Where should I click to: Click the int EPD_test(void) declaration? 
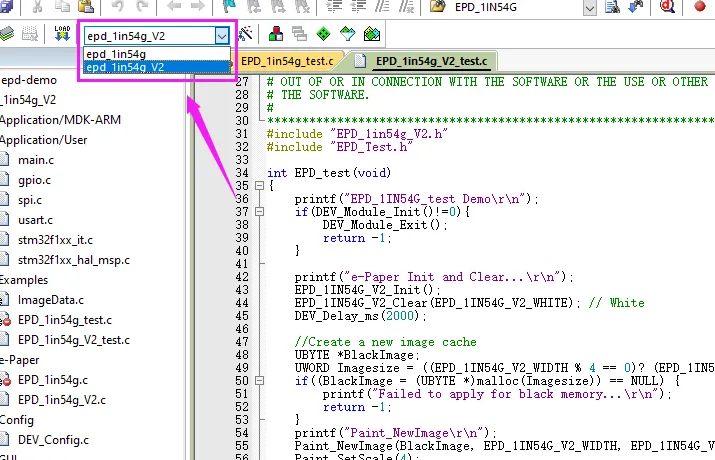click(x=329, y=173)
